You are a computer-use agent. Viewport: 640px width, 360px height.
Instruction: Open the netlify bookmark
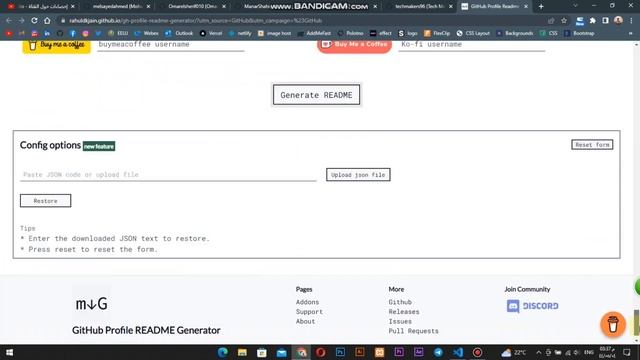click(x=240, y=33)
